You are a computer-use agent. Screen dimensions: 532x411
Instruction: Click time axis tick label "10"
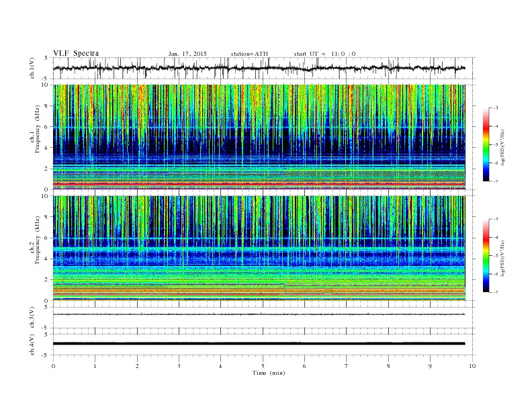tap(472, 366)
